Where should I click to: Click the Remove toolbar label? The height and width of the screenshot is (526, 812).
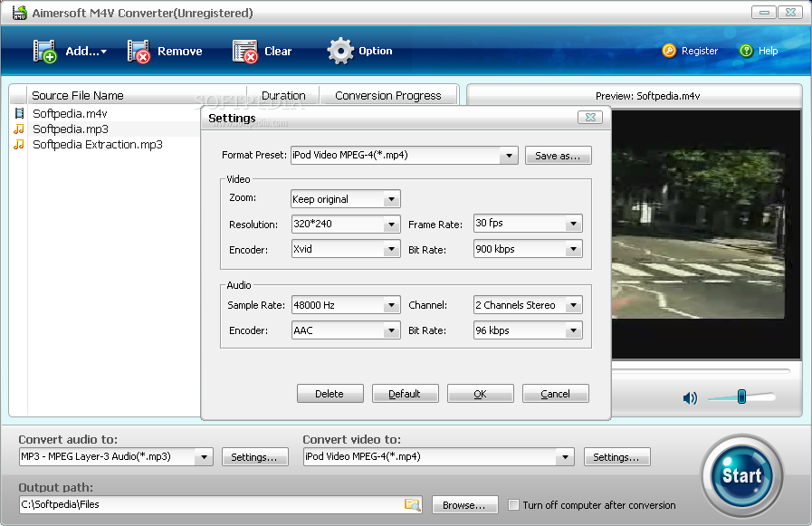coord(180,52)
